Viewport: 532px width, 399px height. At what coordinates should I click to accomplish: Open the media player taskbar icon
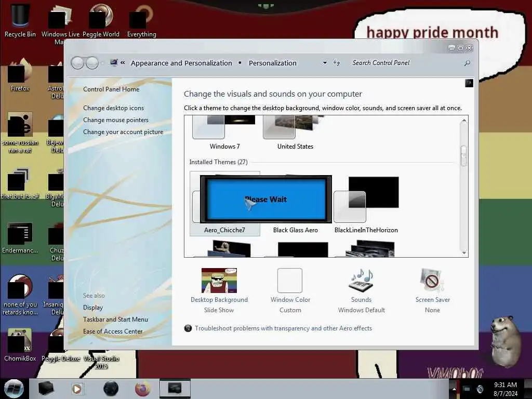click(77, 389)
